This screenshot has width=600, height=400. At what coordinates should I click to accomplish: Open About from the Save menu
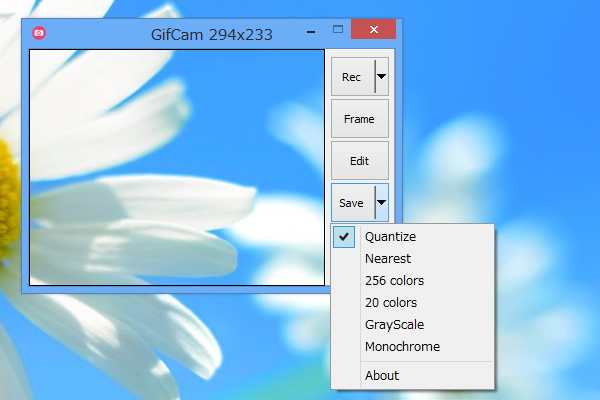tap(412, 376)
